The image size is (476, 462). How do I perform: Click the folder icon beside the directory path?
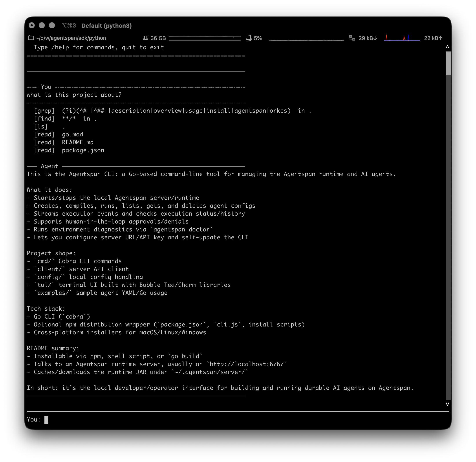[x=31, y=38]
